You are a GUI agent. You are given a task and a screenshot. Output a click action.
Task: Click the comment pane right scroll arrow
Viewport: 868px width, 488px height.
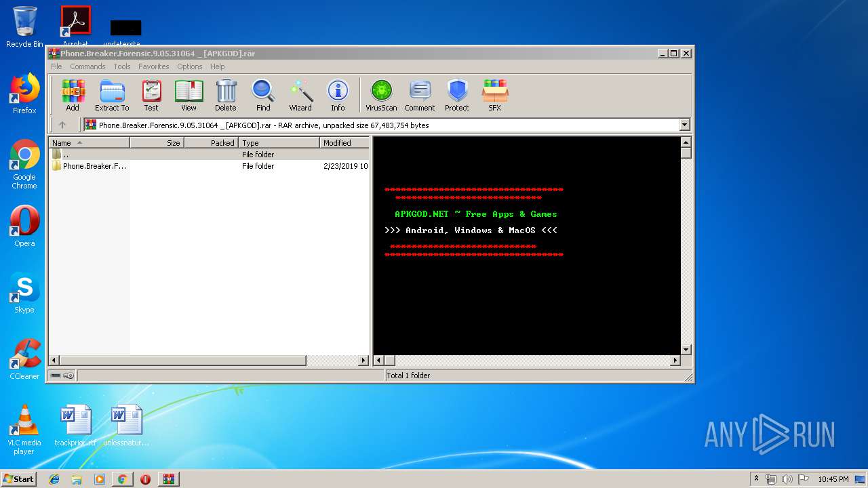point(675,361)
